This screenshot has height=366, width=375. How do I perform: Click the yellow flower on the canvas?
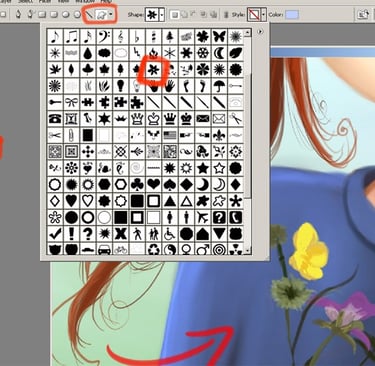tap(309, 251)
